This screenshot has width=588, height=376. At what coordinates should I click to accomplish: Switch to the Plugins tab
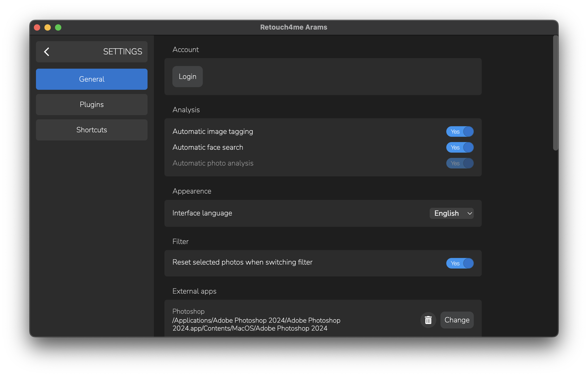pyautogui.click(x=91, y=105)
